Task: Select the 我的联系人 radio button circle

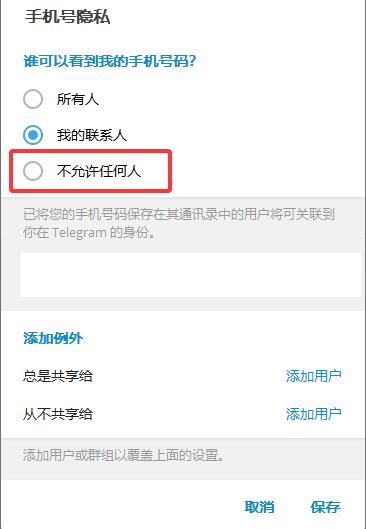Action: pyautogui.click(x=33, y=135)
